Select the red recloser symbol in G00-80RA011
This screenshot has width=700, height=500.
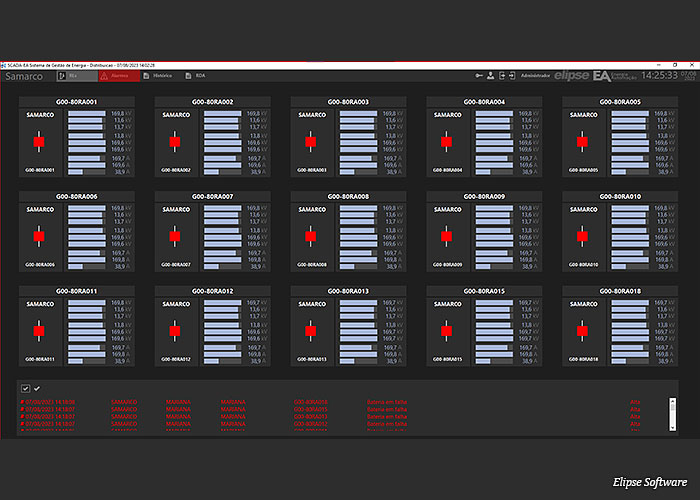click(39, 331)
